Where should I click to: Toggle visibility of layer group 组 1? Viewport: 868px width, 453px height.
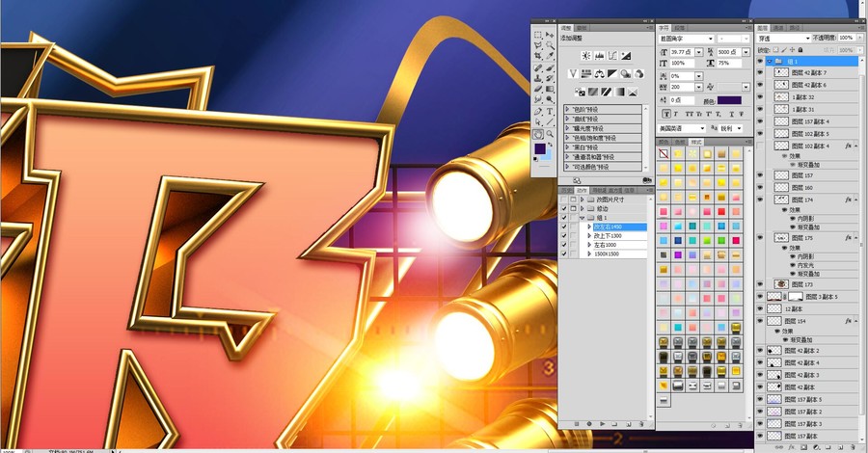pyautogui.click(x=760, y=61)
